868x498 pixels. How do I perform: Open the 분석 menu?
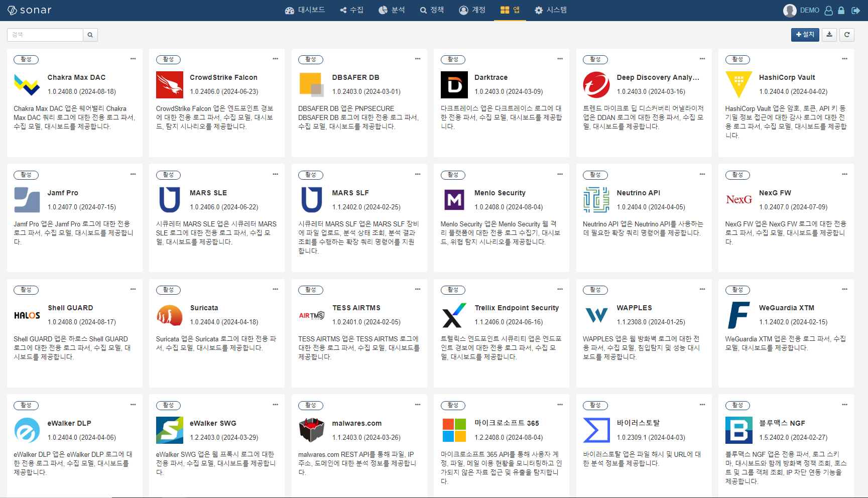[392, 10]
